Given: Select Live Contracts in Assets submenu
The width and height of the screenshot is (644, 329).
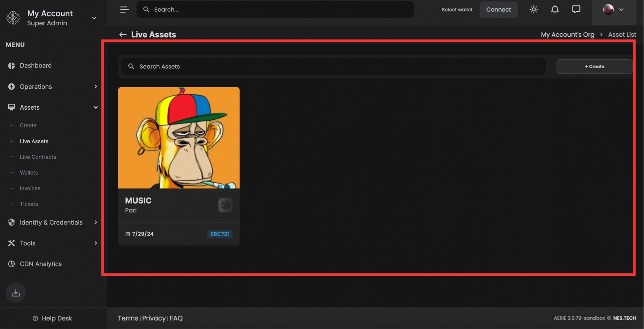Looking at the screenshot, I should 38,157.
